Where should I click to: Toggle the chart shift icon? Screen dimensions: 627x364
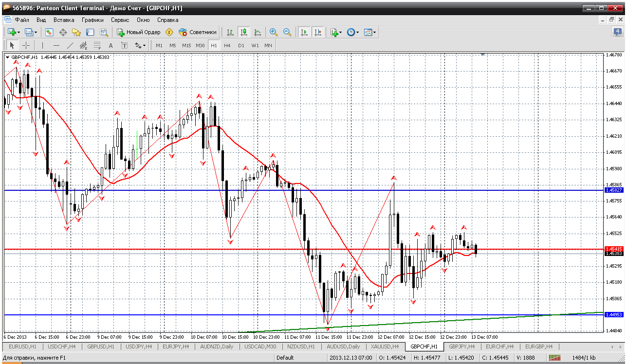pyautogui.click(x=318, y=32)
